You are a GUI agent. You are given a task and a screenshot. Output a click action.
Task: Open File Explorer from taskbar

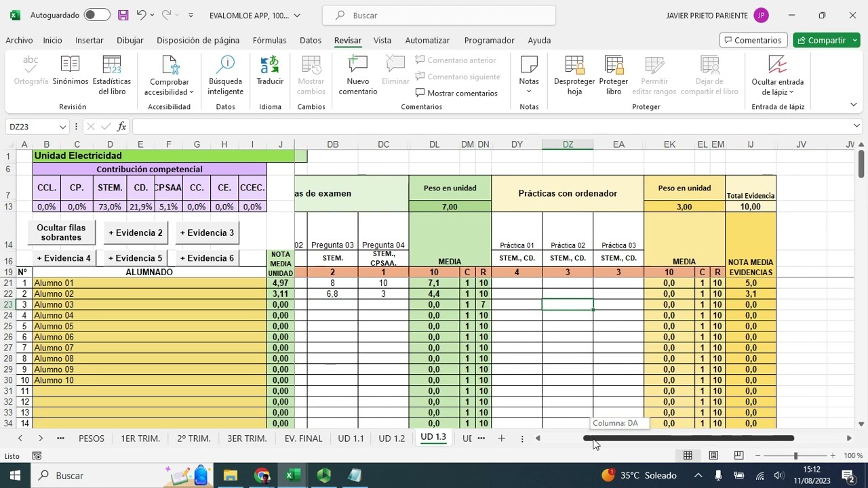click(230, 476)
